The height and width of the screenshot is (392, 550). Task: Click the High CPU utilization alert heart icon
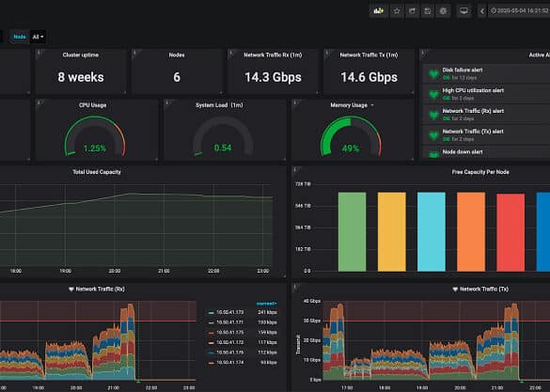click(x=434, y=94)
